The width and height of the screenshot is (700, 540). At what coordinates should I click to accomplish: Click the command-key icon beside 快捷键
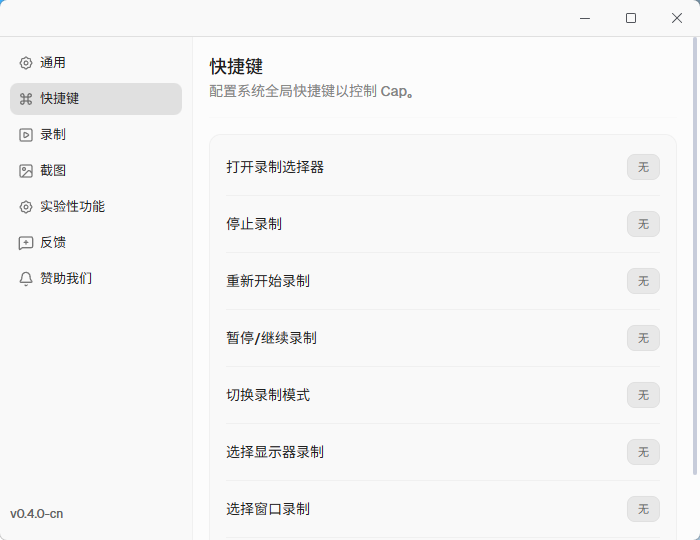(26, 99)
